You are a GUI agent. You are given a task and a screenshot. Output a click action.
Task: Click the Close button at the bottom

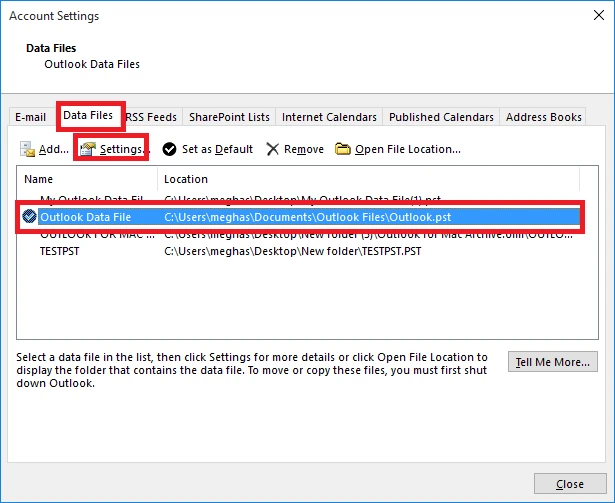(x=569, y=484)
